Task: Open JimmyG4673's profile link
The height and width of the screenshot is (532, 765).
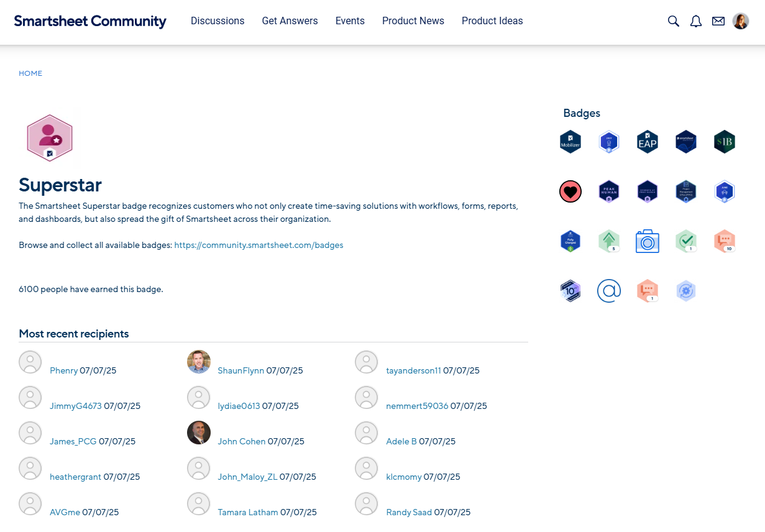Action: tap(76, 406)
